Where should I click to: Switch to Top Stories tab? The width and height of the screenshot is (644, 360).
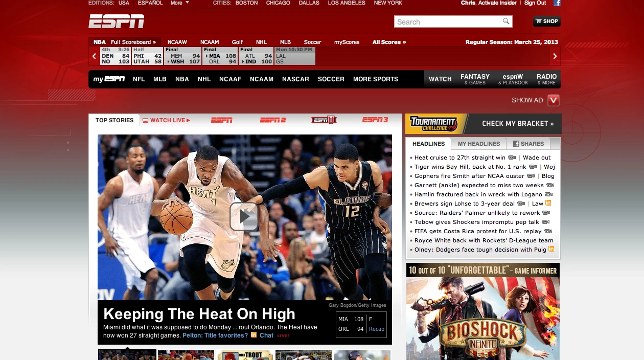[114, 120]
